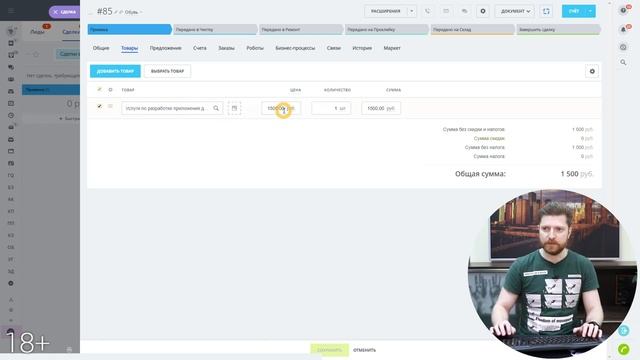The image size is (640, 360).
Task: Click the Выбрать товар button
Action: point(167,71)
